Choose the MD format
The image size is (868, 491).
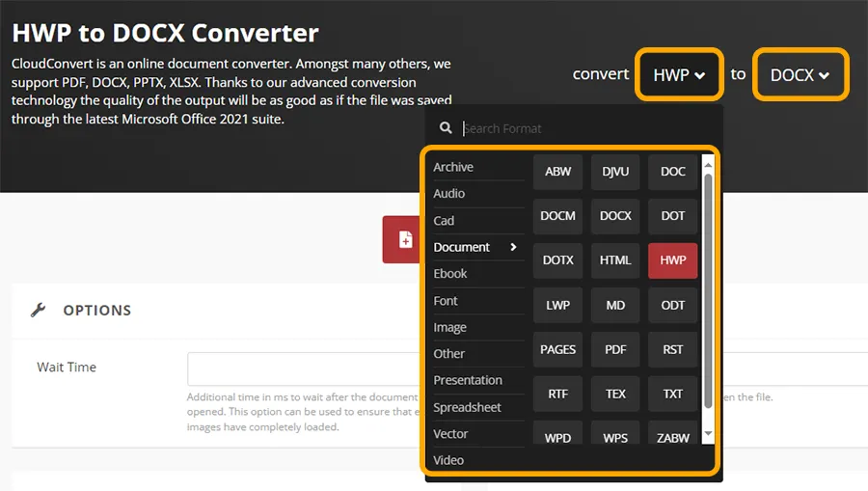(x=615, y=306)
